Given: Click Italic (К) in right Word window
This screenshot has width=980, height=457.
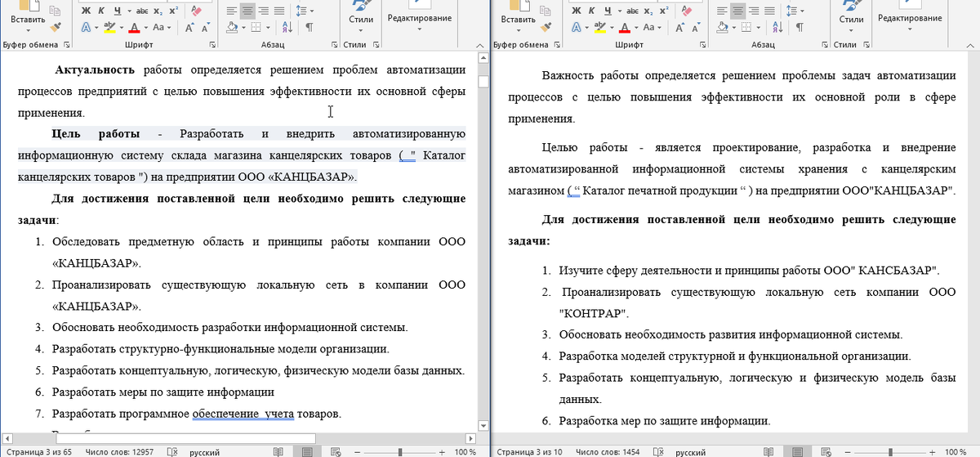Looking at the screenshot, I should (x=592, y=11).
